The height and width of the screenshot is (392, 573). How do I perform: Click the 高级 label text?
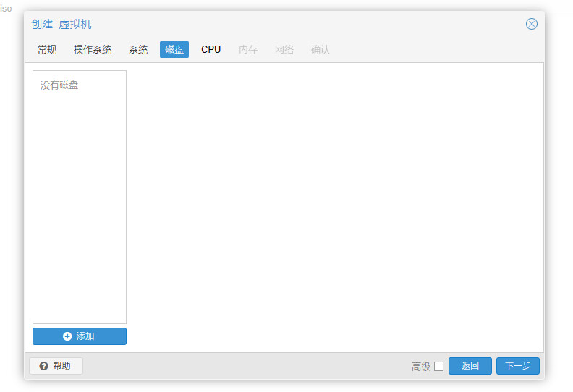pyautogui.click(x=420, y=367)
